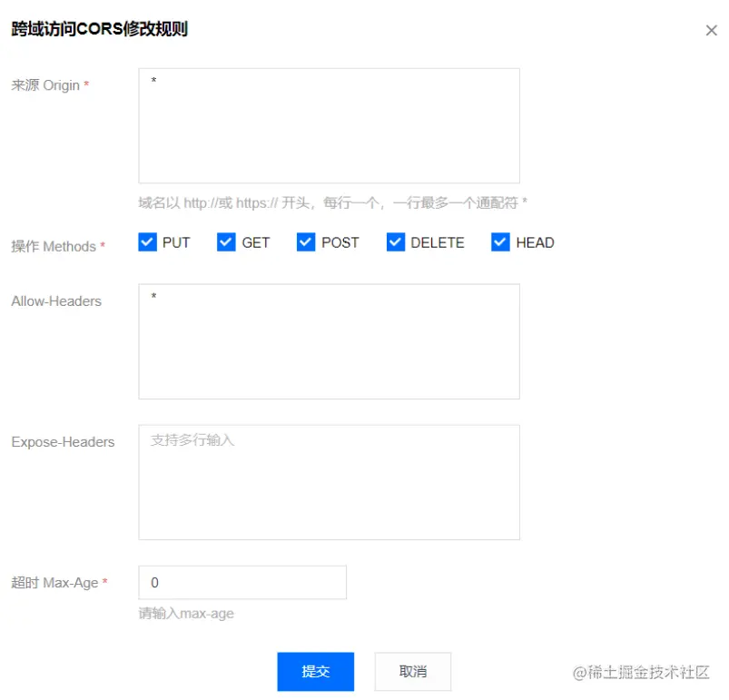Focus the Allow-Headers text area
Screen dimensions: 729x700
(x=329, y=341)
